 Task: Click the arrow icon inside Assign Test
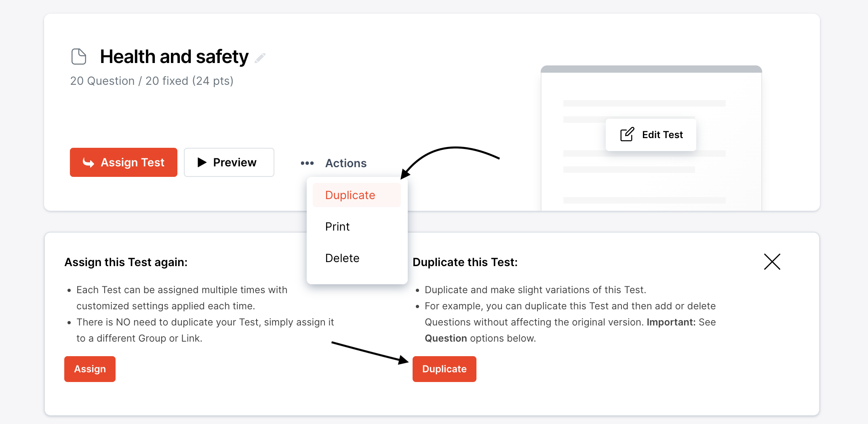point(88,162)
